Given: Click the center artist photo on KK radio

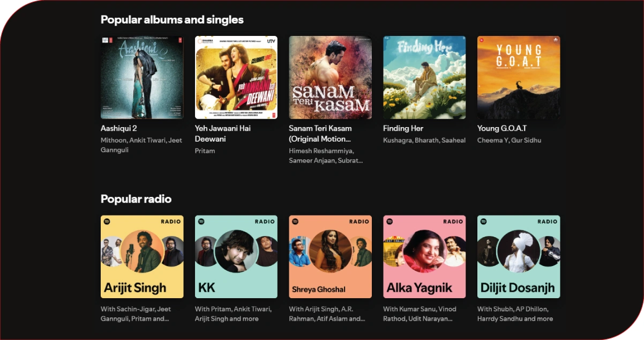Looking at the screenshot, I should click(236, 251).
